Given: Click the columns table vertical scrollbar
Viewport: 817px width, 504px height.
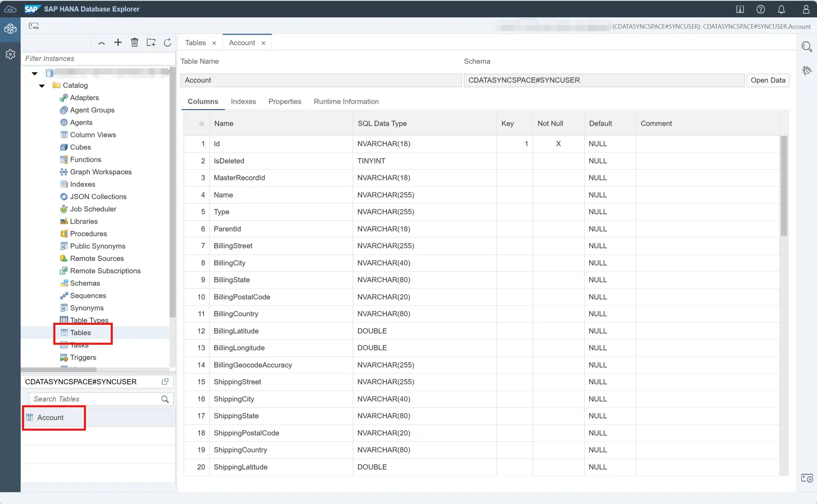Looking at the screenshot, I should coord(784,186).
